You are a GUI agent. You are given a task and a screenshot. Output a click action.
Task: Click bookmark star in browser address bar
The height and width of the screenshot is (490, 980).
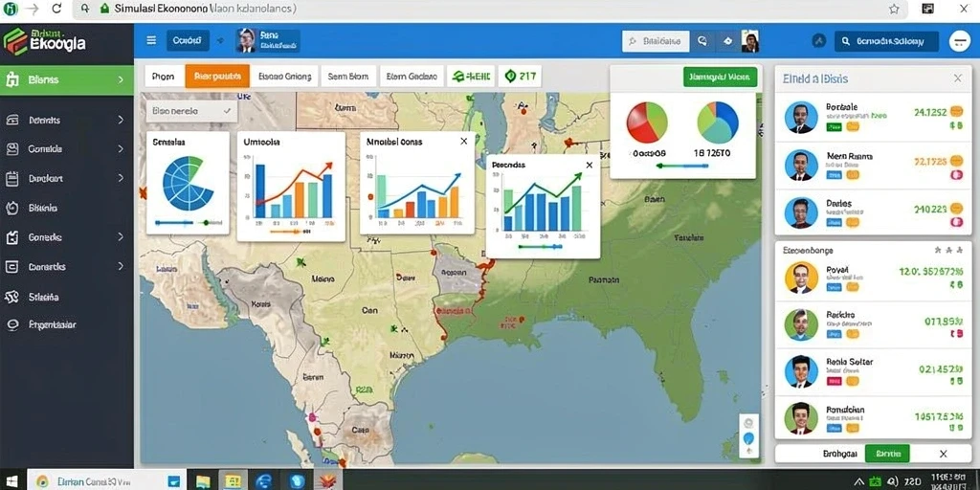point(894,9)
